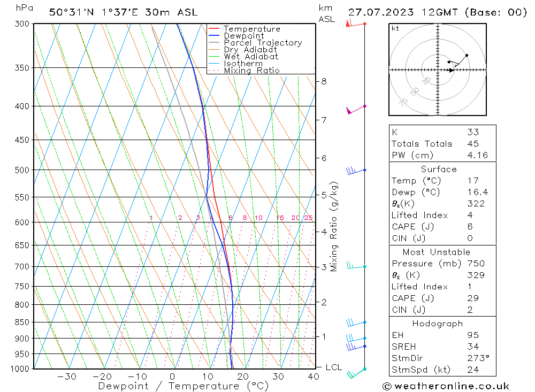
Task: Click the 'hPa' axis unit label
Action: [25, 8]
